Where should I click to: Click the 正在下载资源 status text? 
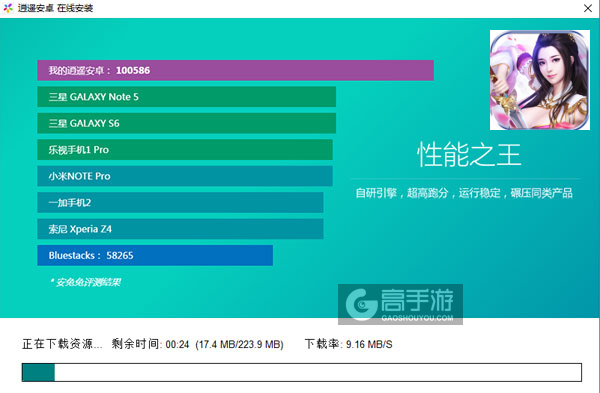point(62,344)
